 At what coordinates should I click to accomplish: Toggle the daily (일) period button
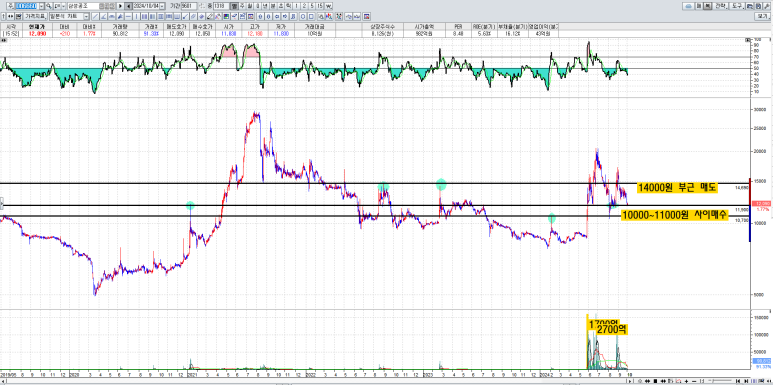click(x=235, y=6)
